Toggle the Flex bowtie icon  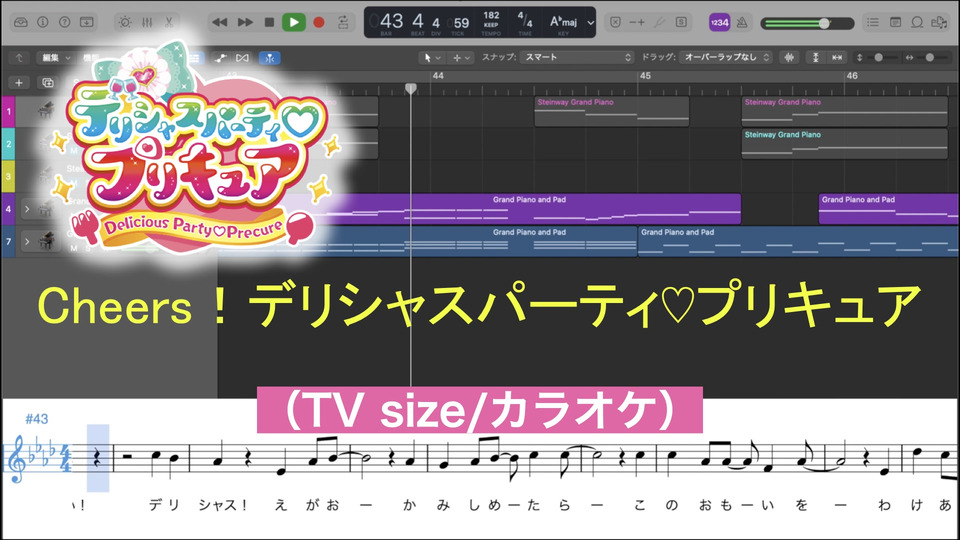[242, 58]
